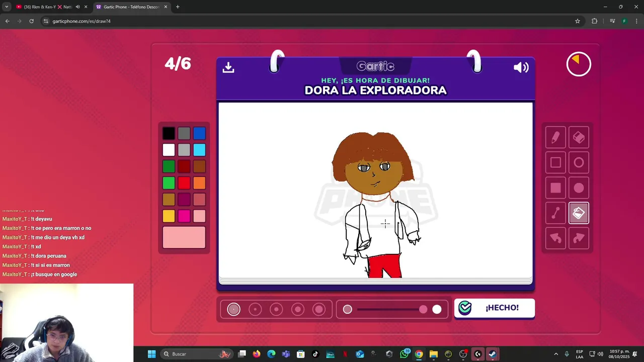The width and height of the screenshot is (644, 362).
Task: Pick the dark red color swatch
Action: [184, 166]
